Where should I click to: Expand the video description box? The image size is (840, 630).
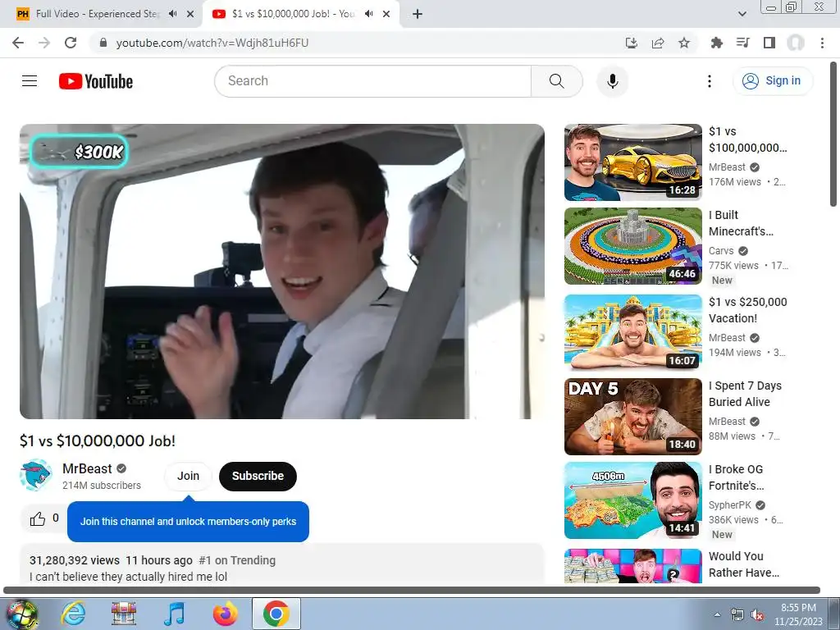pos(282,564)
